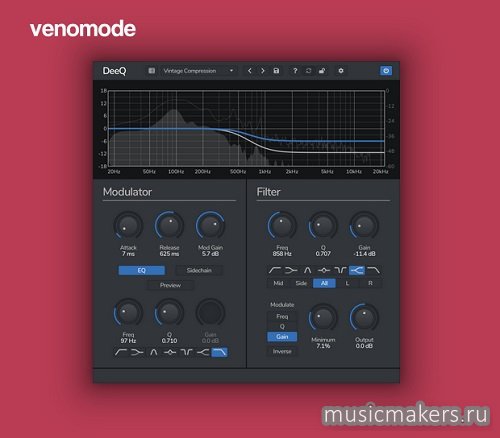Click the Attack value 7 ms
The image size is (500, 438).
click(128, 254)
